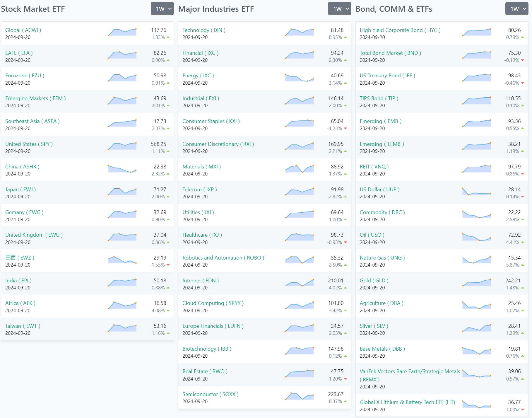Open the Financial ( IXG ) link
Image resolution: width=532 pixels, height=418 pixels.
point(201,53)
